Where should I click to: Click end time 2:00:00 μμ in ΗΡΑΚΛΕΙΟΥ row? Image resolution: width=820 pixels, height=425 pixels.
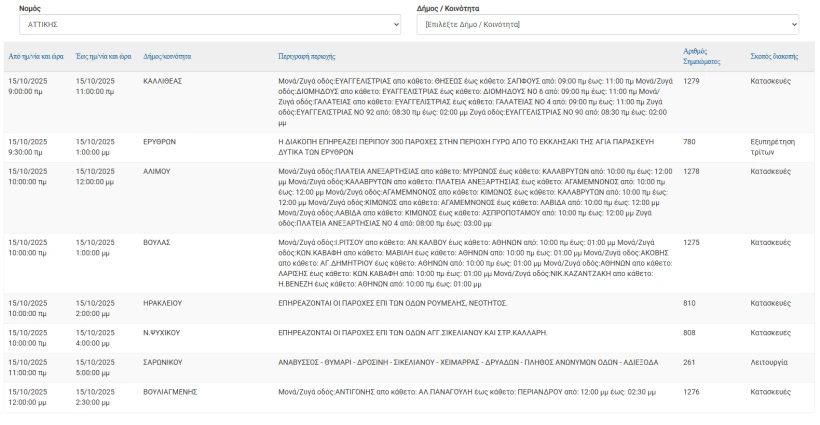[95, 308]
